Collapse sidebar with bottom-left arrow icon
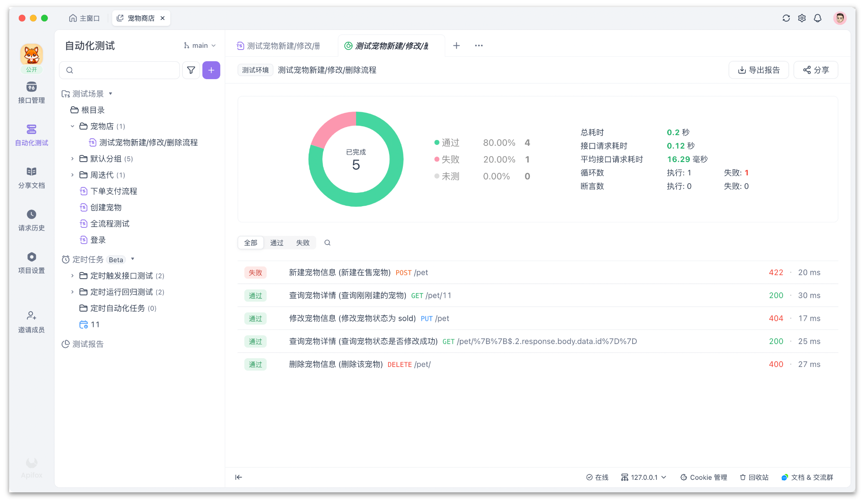The image size is (868, 504). point(239,477)
